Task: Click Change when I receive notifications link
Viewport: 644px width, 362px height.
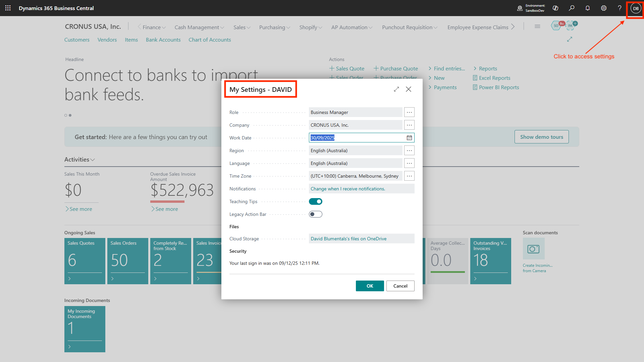Action: coord(347,189)
